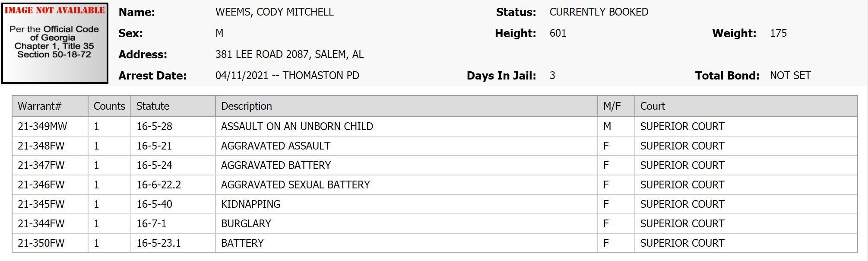Click the Description column header
Screen dimensions: 868x261
[247, 106]
